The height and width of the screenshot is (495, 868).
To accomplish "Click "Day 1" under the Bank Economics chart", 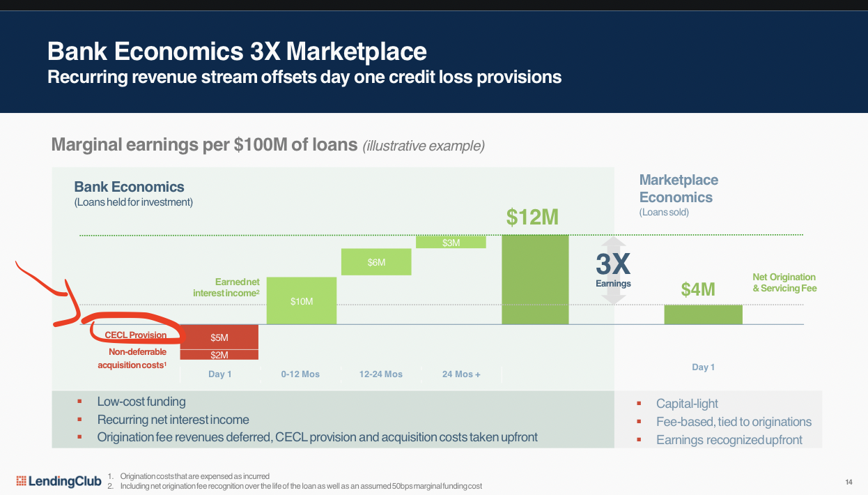I will tap(219, 374).
